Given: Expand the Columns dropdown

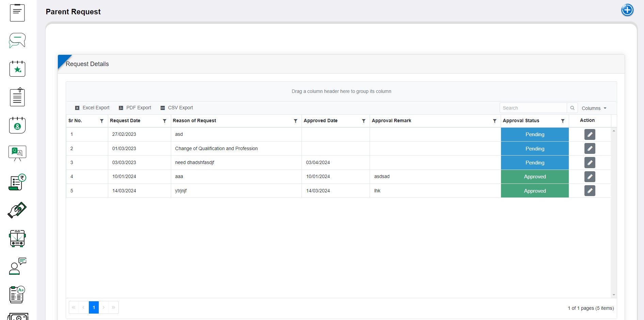Looking at the screenshot, I should [594, 108].
